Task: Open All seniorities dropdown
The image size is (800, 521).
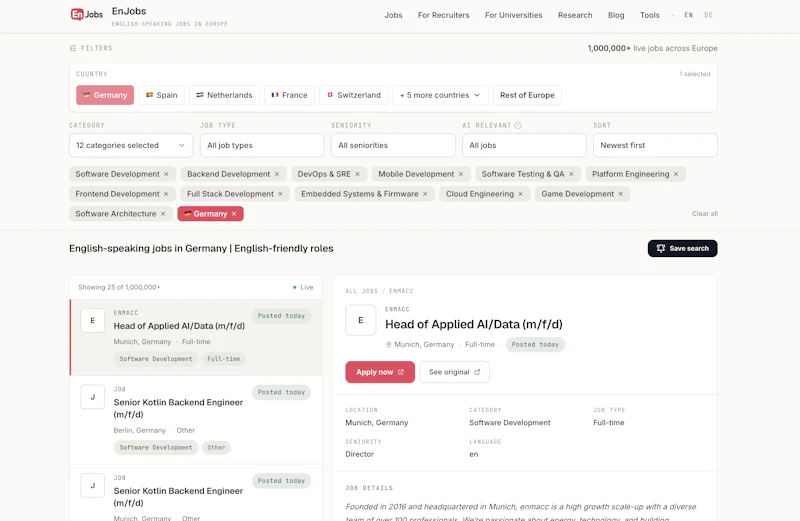Action: tap(393, 145)
